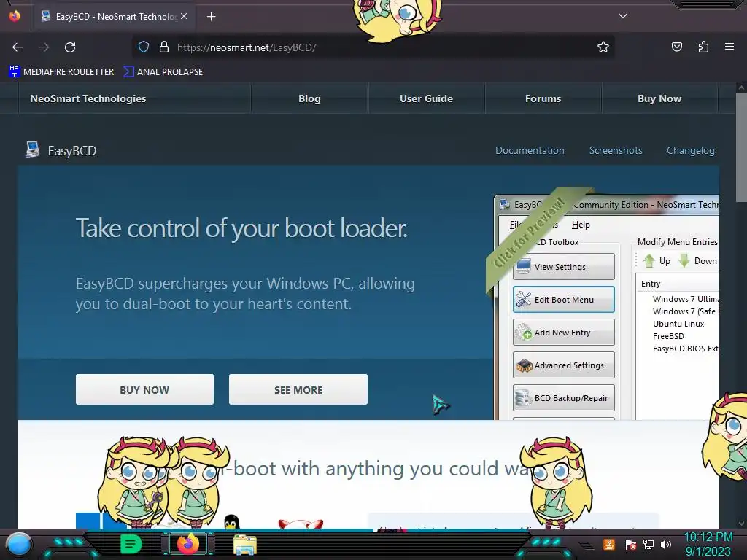Open Firefox hamburger menu

(x=729, y=47)
